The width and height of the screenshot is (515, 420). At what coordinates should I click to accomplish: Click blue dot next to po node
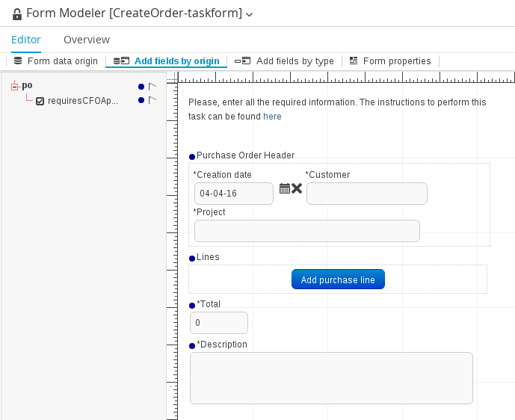coord(141,87)
